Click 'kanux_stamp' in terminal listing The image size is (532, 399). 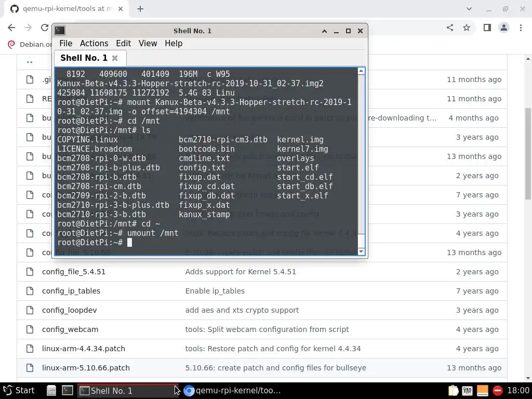pyautogui.click(x=204, y=215)
